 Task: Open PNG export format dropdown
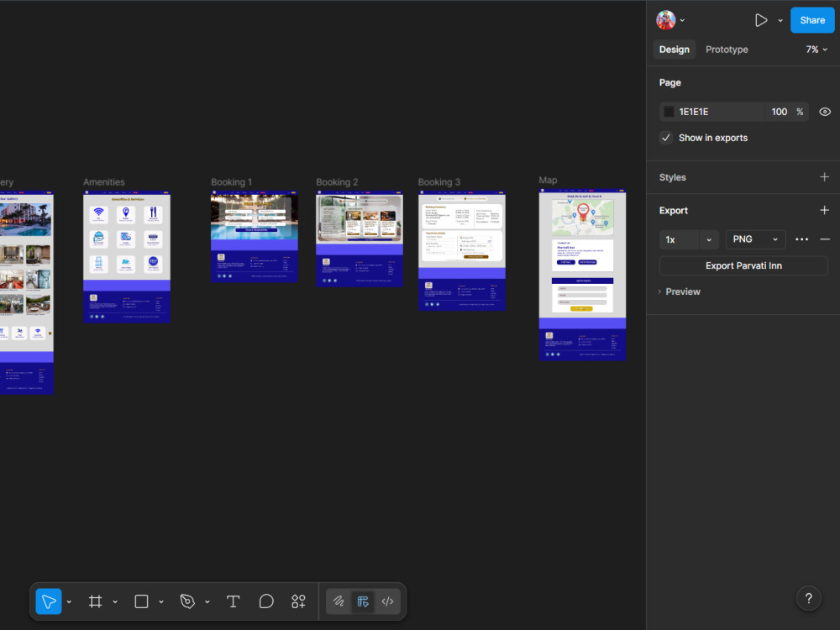[755, 239]
